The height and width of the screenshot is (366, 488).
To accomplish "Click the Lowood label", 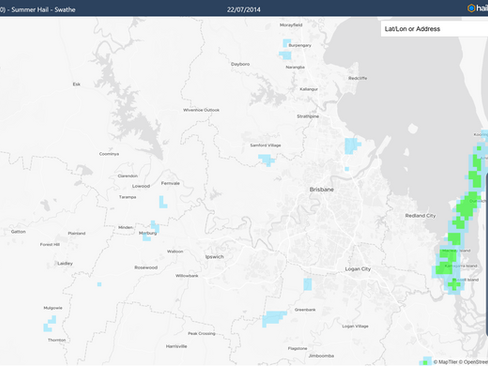I will [x=141, y=186].
